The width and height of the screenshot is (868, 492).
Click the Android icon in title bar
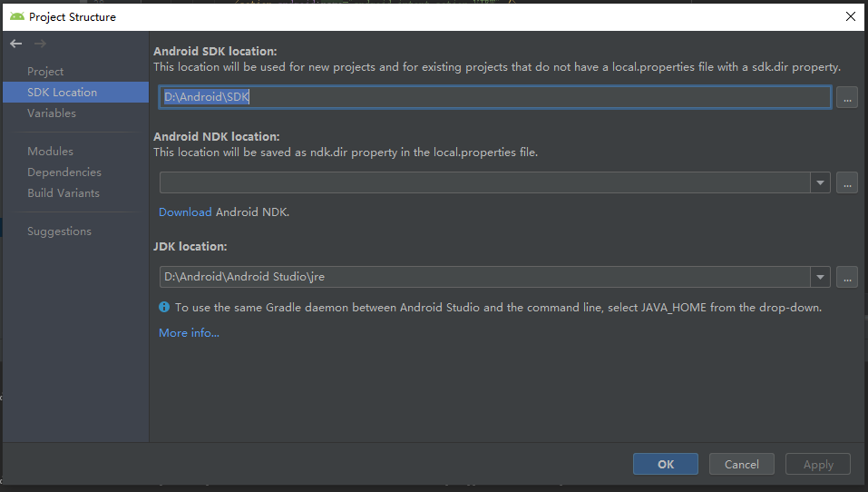click(17, 16)
